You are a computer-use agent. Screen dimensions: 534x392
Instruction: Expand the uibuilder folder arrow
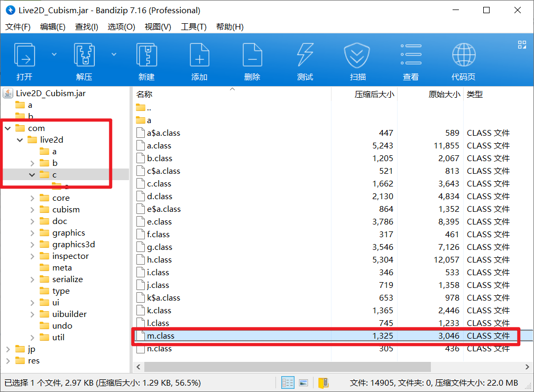click(x=32, y=314)
